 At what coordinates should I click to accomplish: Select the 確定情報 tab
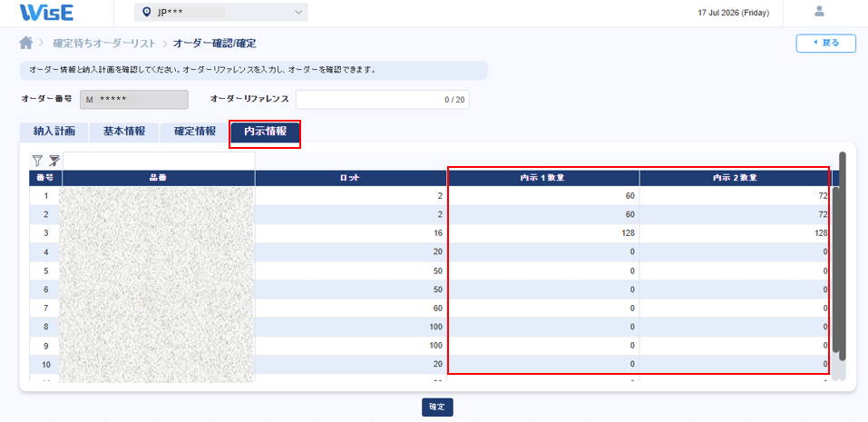click(x=194, y=132)
